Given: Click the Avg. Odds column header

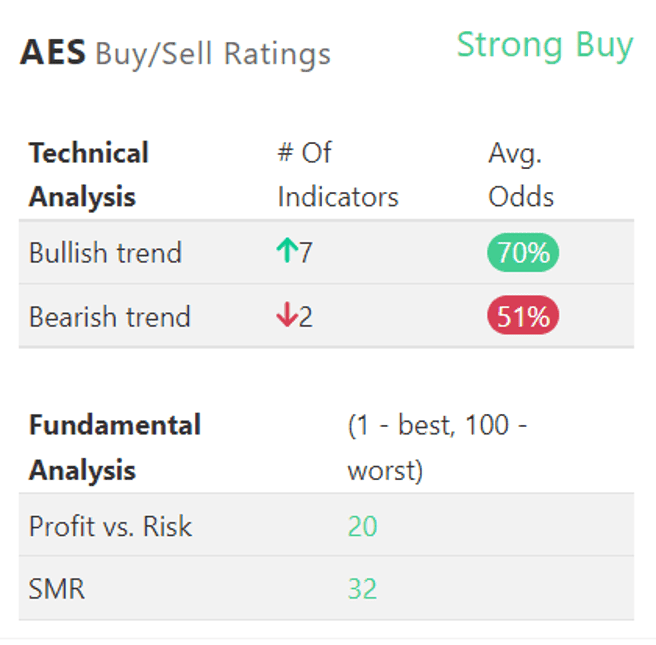Looking at the screenshot, I should [x=521, y=174].
